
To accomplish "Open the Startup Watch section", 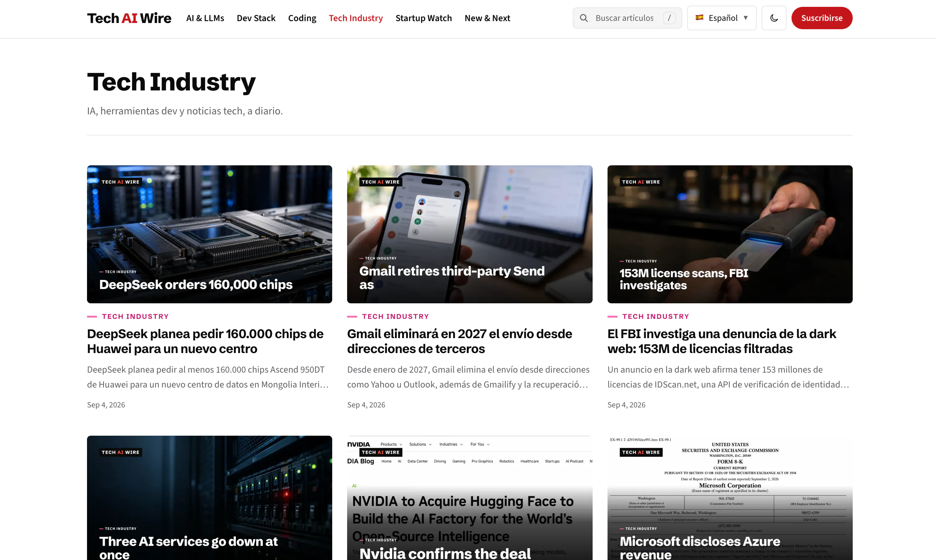I will point(424,18).
